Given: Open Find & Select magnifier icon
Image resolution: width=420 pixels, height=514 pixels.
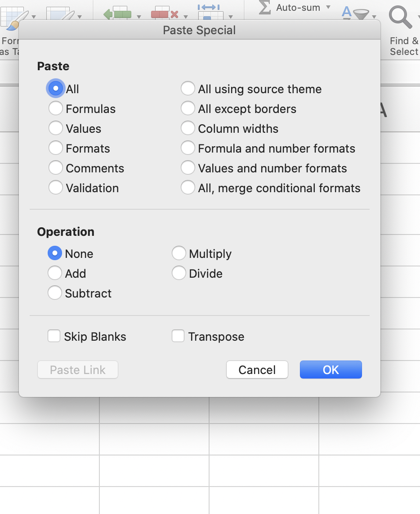Looking at the screenshot, I should [x=400, y=18].
